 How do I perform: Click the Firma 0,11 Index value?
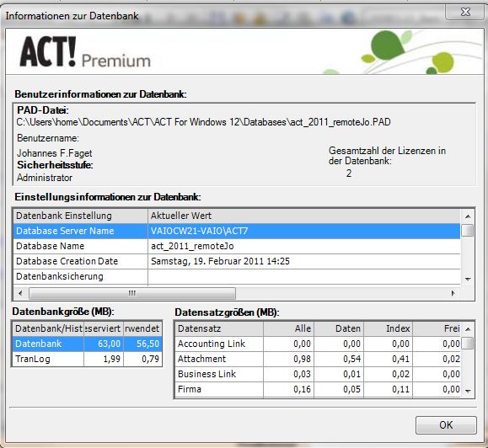[x=388, y=389]
